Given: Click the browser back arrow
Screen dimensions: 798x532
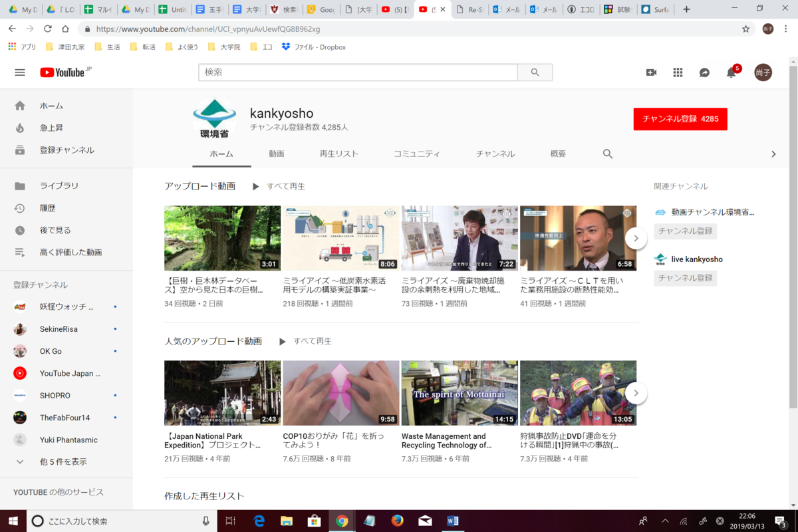Looking at the screenshot, I should click(12, 29).
